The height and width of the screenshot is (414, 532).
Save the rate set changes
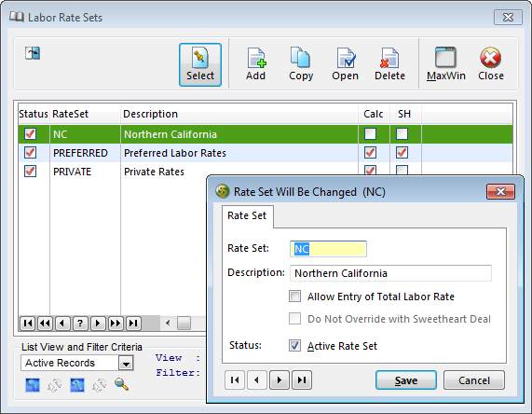[x=406, y=380]
